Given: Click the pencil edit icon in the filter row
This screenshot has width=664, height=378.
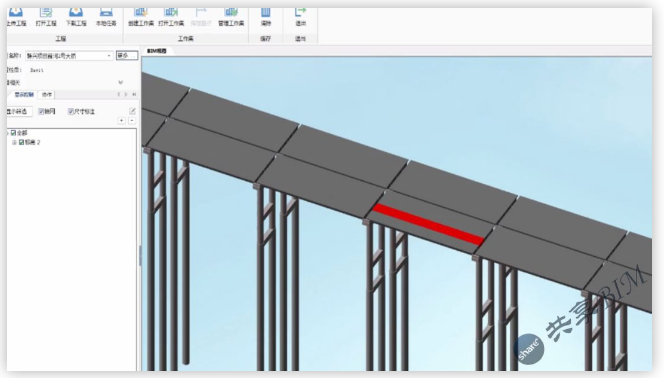Looking at the screenshot, I should (133, 111).
